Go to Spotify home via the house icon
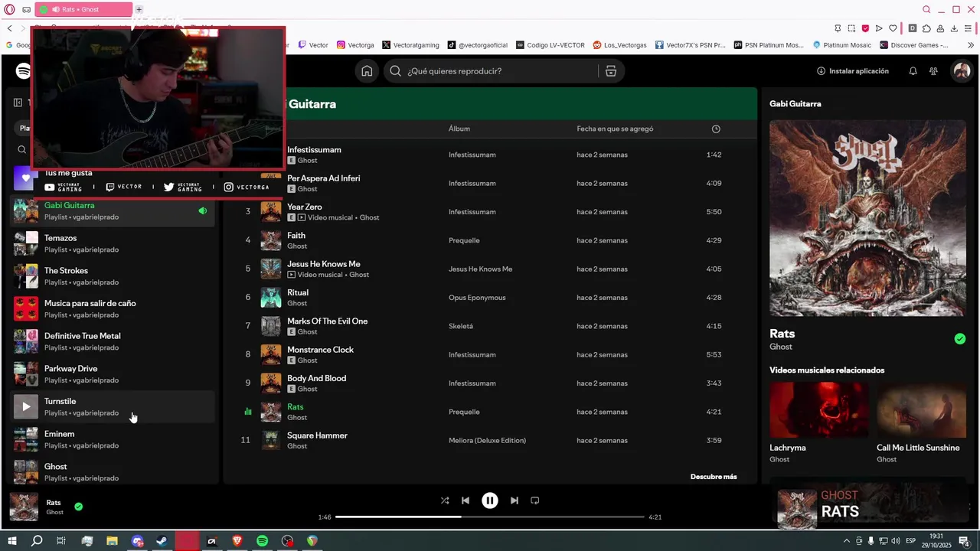The height and width of the screenshot is (551, 980). tap(367, 71)
